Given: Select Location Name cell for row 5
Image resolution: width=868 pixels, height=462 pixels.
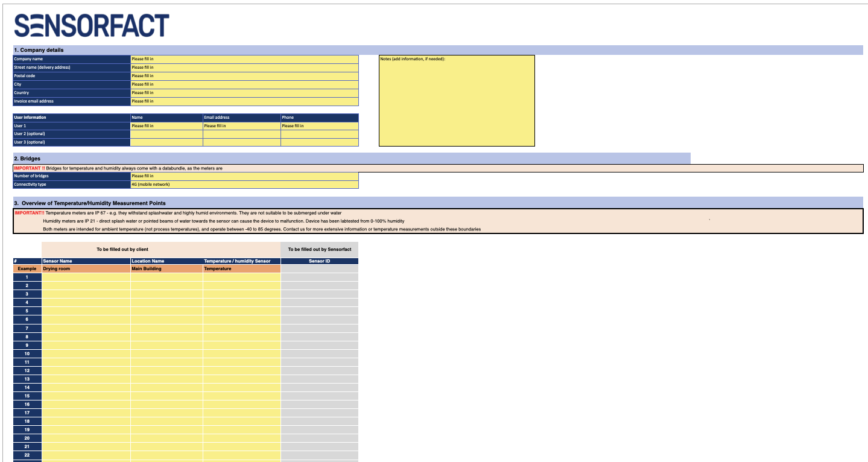Looking at the screenshot, I should [x=166, y=311].
